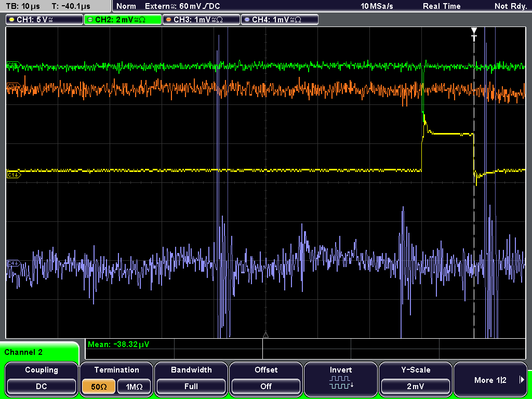Click the Norm trigger mode label
Viewport: 532px width, 399px height.
126,6
